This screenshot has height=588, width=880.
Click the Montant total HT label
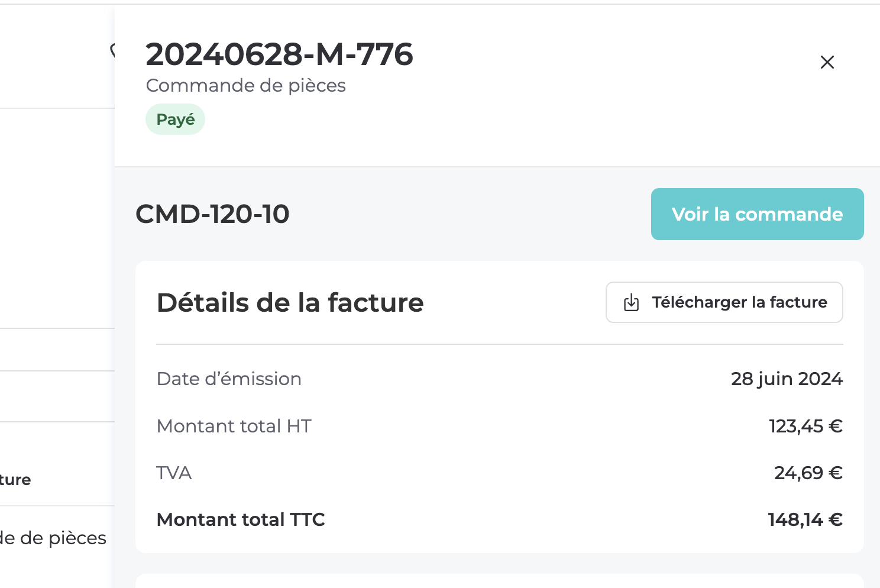click(234, 426)
